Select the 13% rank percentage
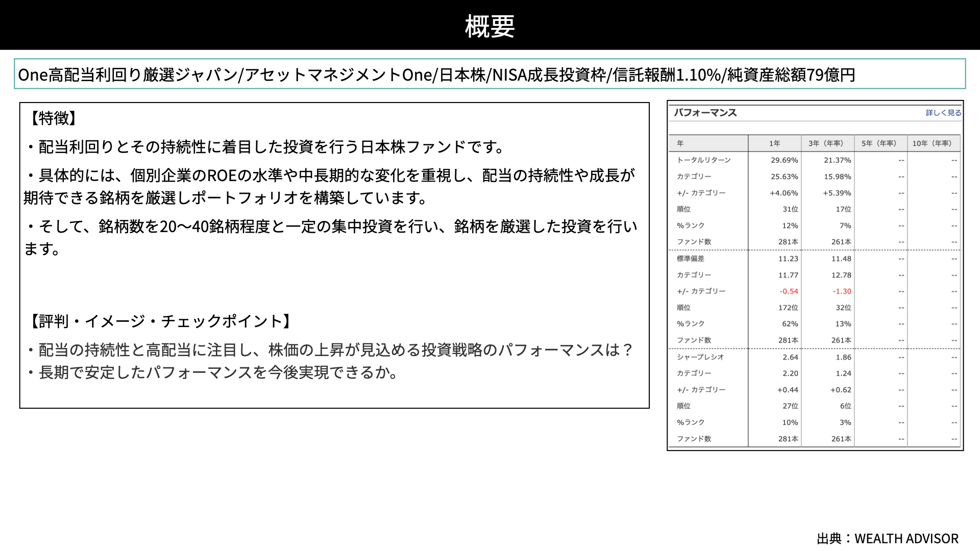This screenshot has width=980, height=551. pos(843,324)
